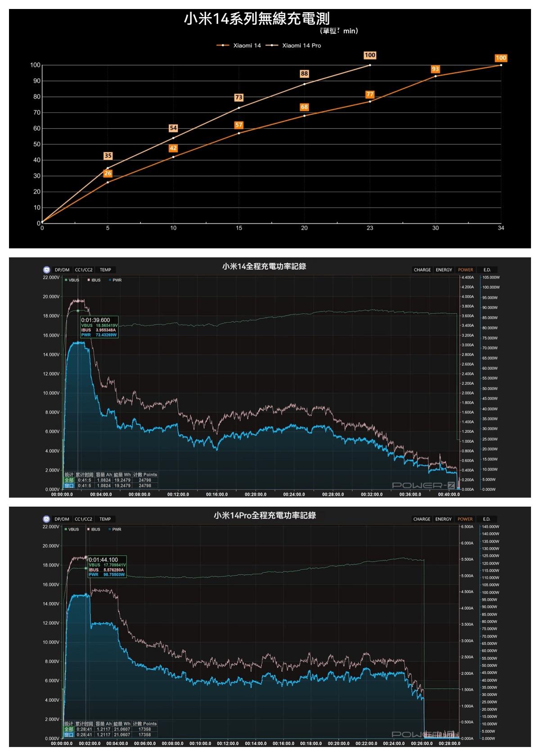Open DP/DM tab in the 小米14Pro power chart
The image size is (540, 756).
pyautogui.click(x=62, y=519)
